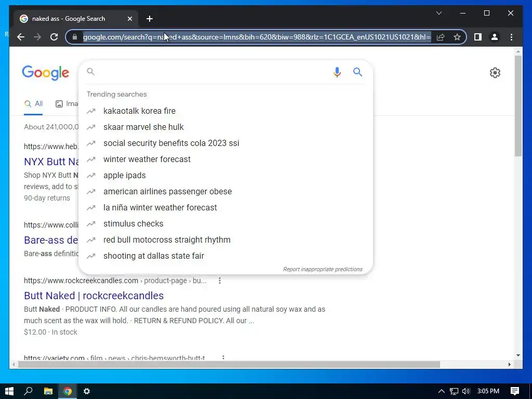Click the variety.com result URL
The height and width of the screenshot is (399, 532).
pos(114,357)
